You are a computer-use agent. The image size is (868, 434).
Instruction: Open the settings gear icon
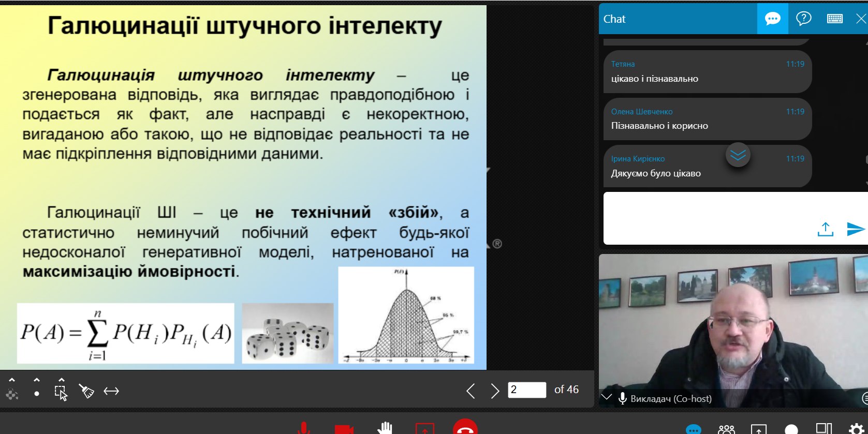(x=856, y=429)
